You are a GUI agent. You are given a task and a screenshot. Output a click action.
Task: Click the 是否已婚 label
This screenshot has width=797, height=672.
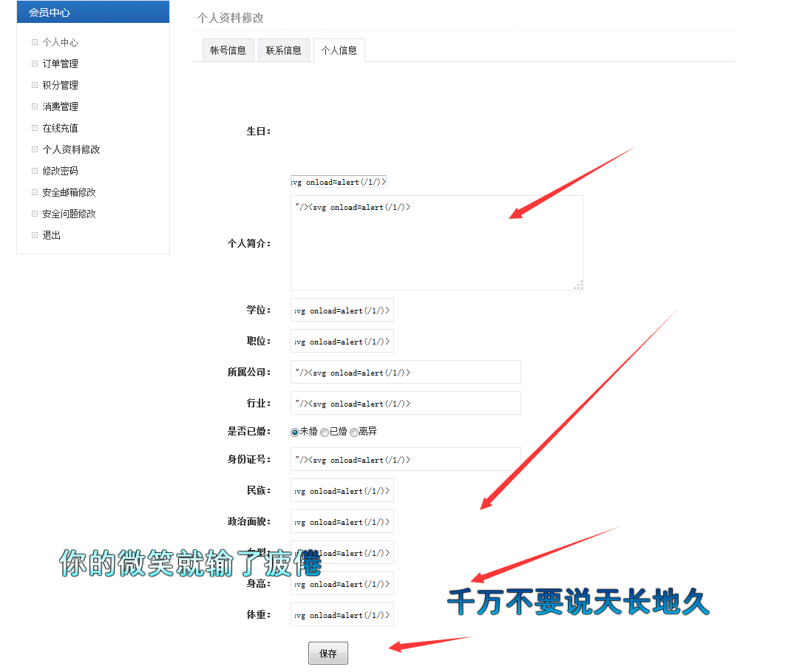[248, 432]
